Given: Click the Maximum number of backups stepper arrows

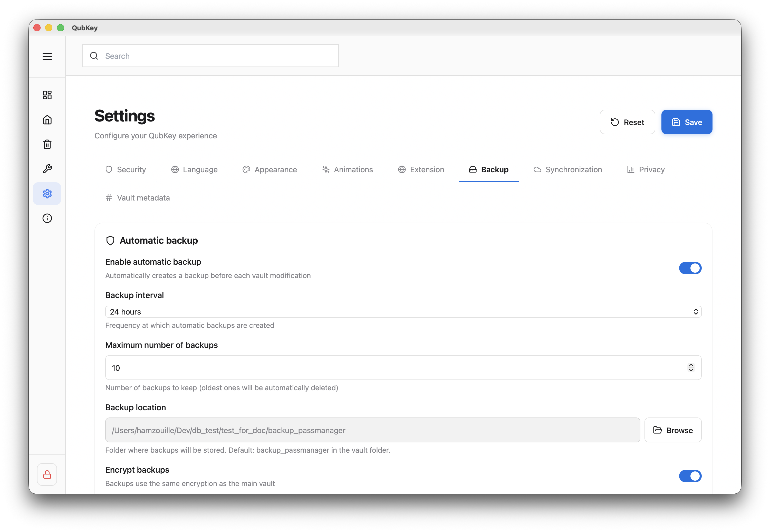Looking at the screenshot, I should coord(691,368).
